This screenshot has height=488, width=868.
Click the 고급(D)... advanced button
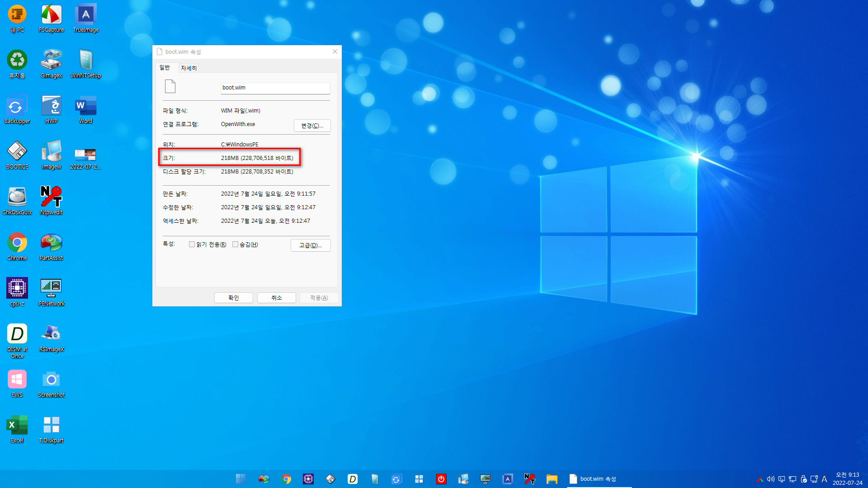coord(311,245)
